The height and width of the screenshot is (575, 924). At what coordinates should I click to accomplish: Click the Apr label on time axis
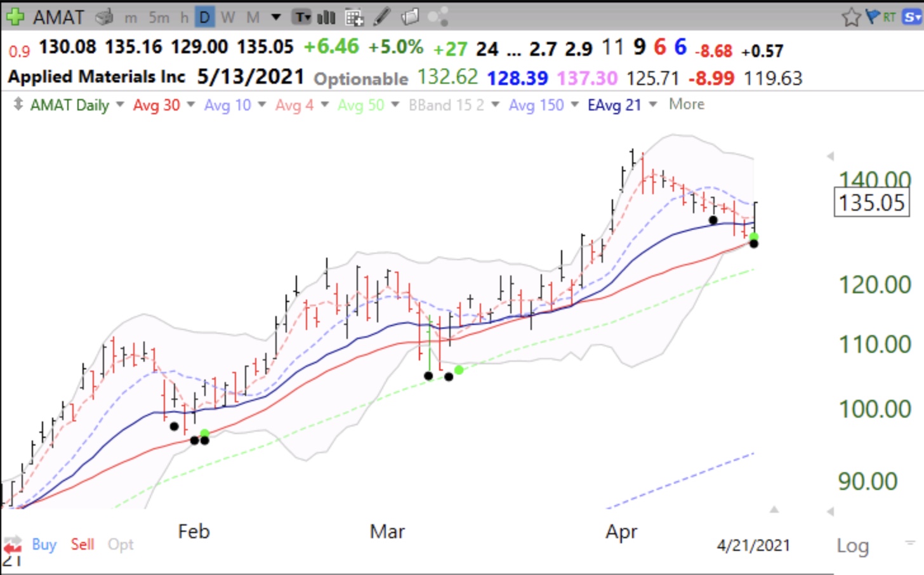click(x=621, y=532)
